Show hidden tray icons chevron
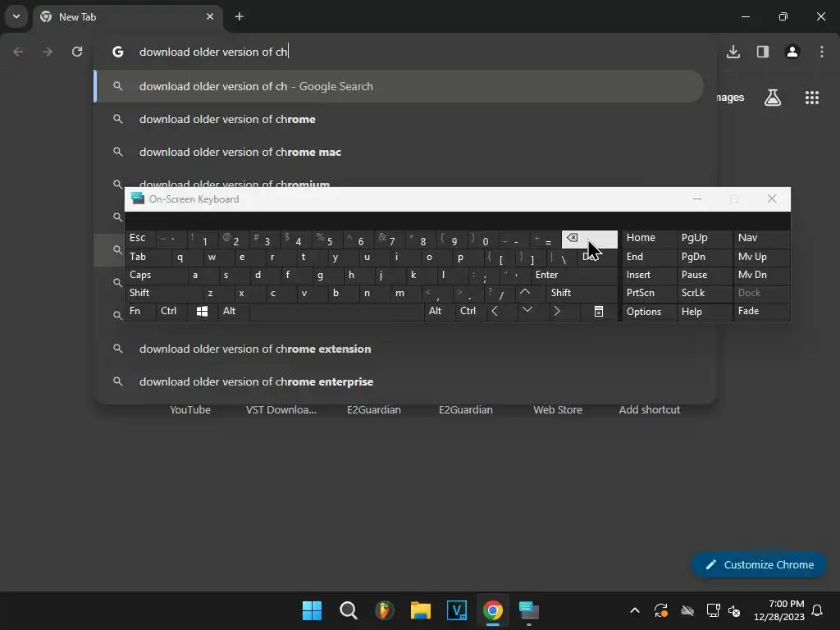The width and height of the screenshot is (840, 630). point(635,610)
